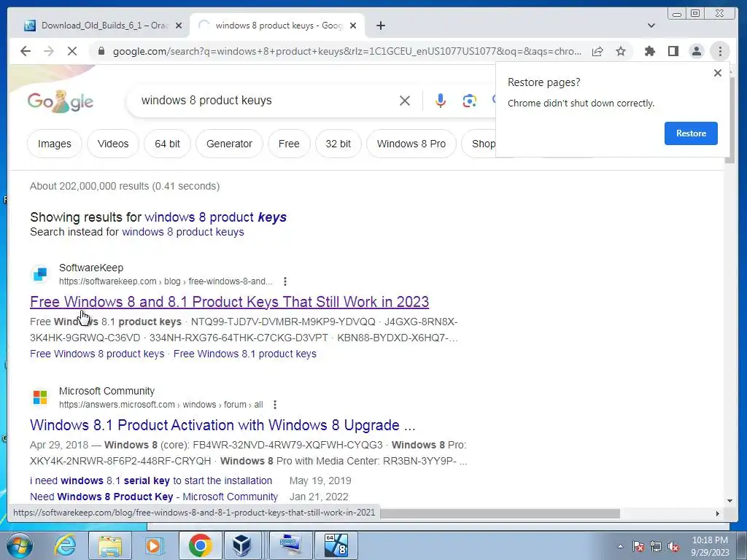The image size is (747, 560).
Task: Dismiss the Restore pages popup
Action: 718,73
